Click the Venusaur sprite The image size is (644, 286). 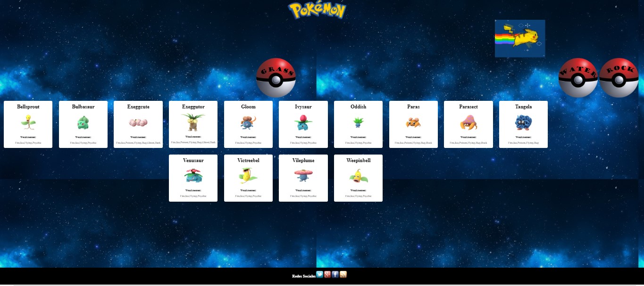[193, 176]
